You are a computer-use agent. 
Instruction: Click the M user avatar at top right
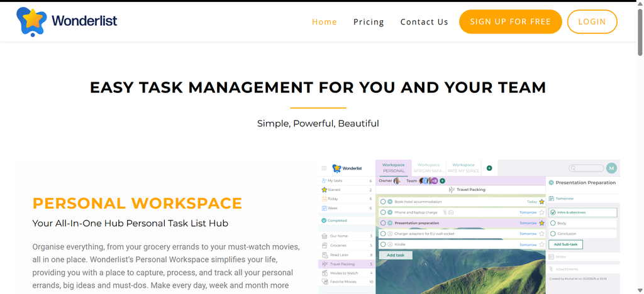pyautogui.click(x=611, y=168)
